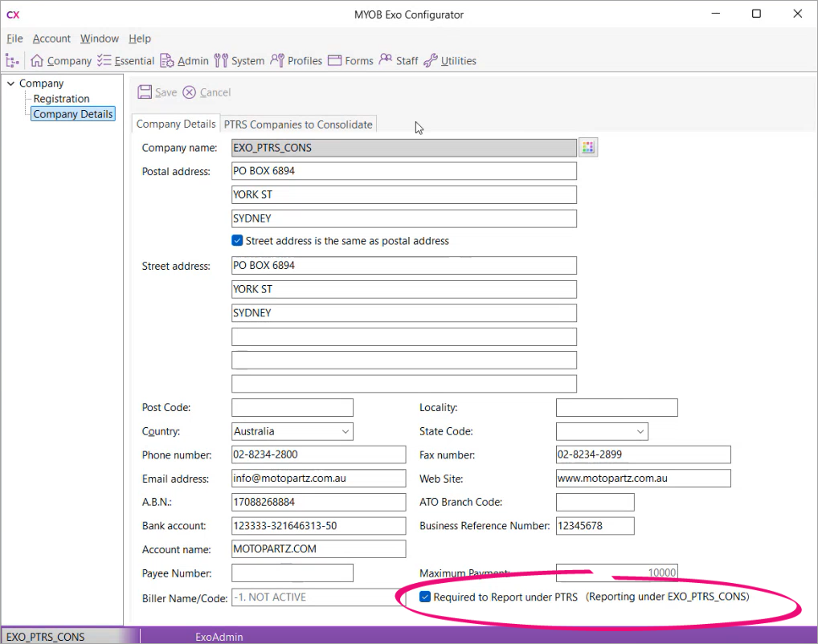
Task: Click the Cancel button
Action: click(207, 92)
